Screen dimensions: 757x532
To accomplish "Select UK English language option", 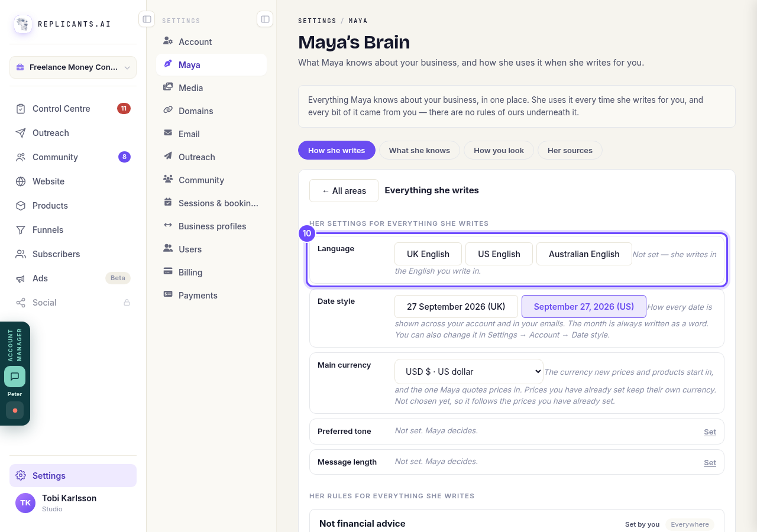I will pos(428,254).
